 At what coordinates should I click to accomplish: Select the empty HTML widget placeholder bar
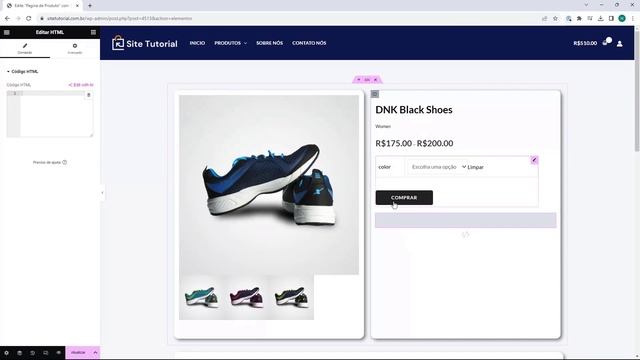pos(466,220)
